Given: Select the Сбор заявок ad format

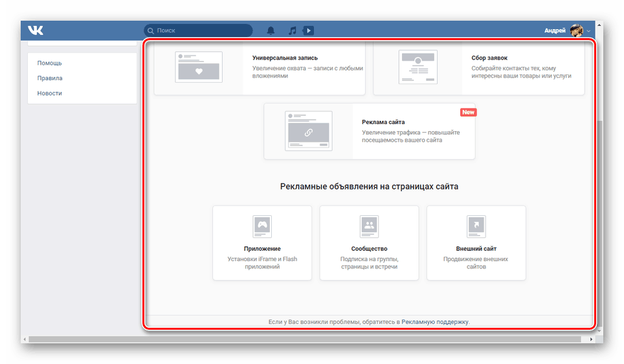Looking at the screenshot, I should 479,67.
